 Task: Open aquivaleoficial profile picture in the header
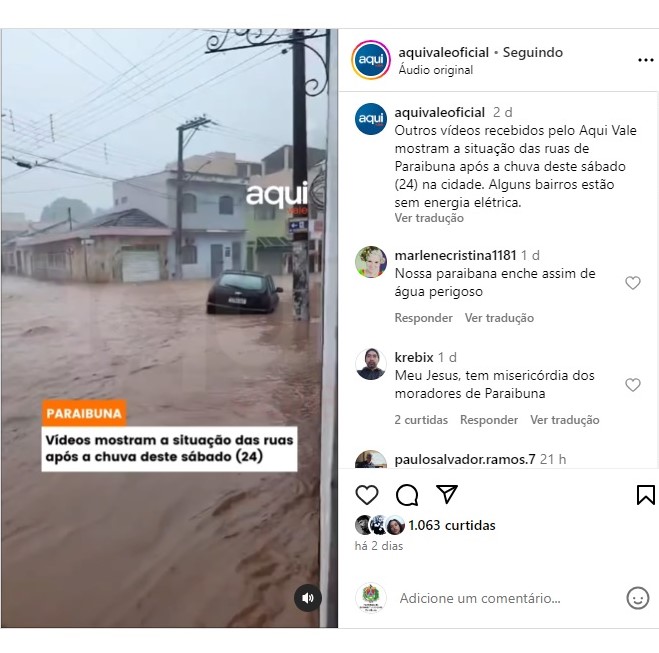click(x=371, y=60)
